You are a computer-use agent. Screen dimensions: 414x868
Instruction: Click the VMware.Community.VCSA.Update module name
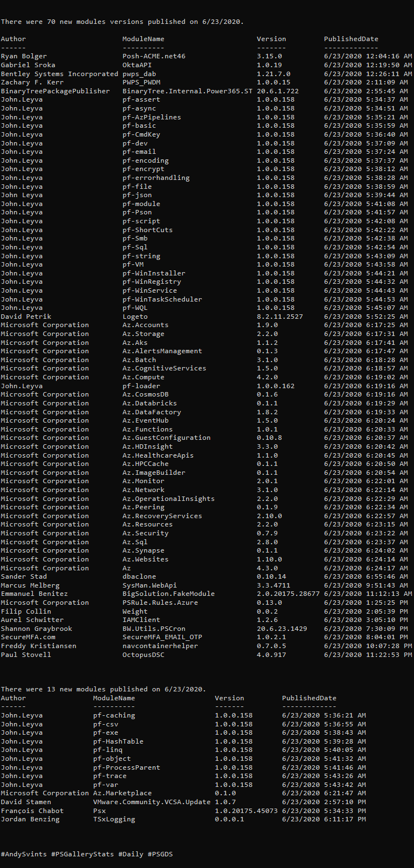pyautogui.click(x=152, y=802)
